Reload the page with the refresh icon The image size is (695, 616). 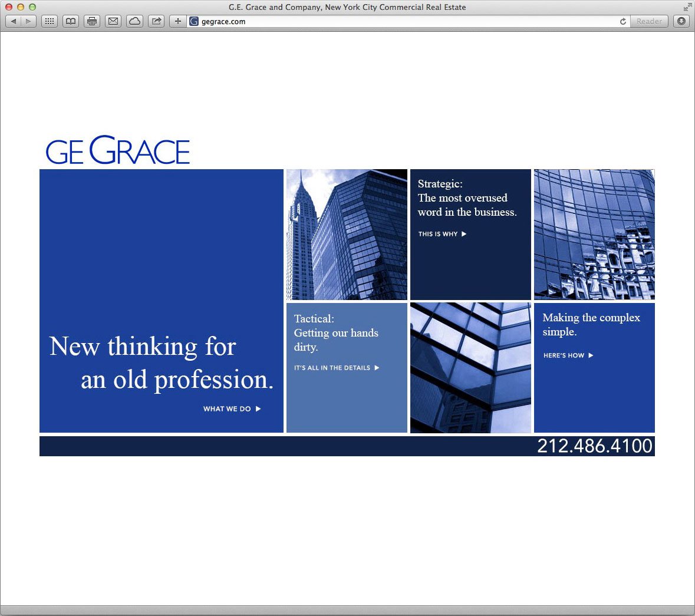[623, 21]
